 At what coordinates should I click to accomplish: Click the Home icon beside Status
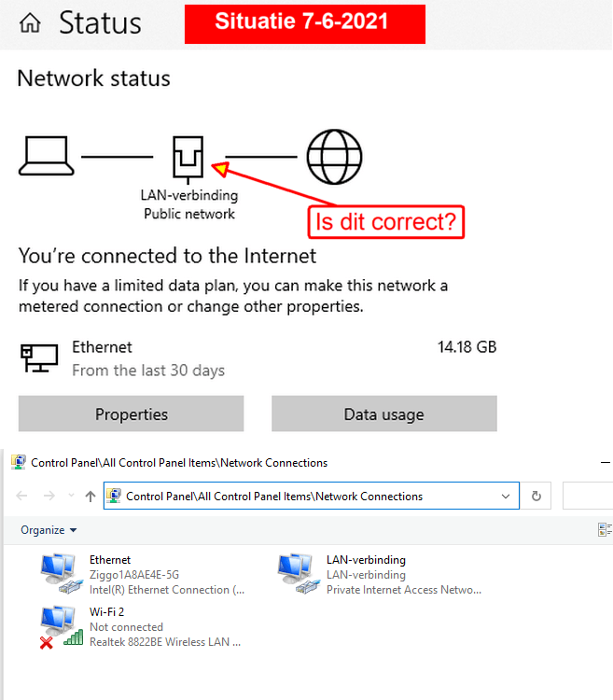(30, 23)
